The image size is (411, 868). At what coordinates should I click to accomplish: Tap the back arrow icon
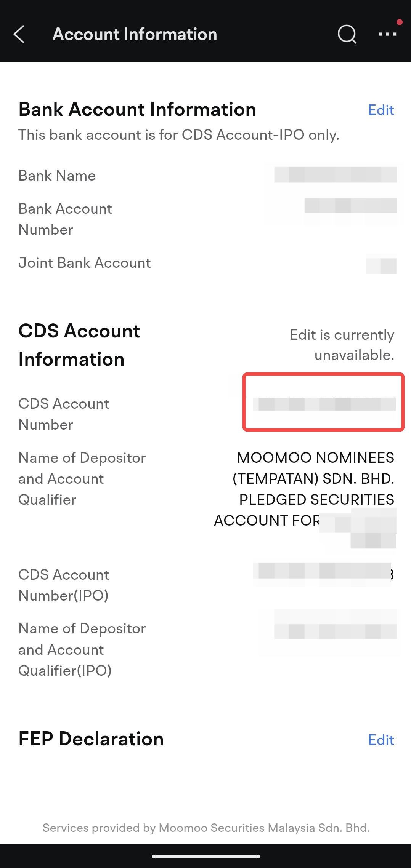point(19,34)
